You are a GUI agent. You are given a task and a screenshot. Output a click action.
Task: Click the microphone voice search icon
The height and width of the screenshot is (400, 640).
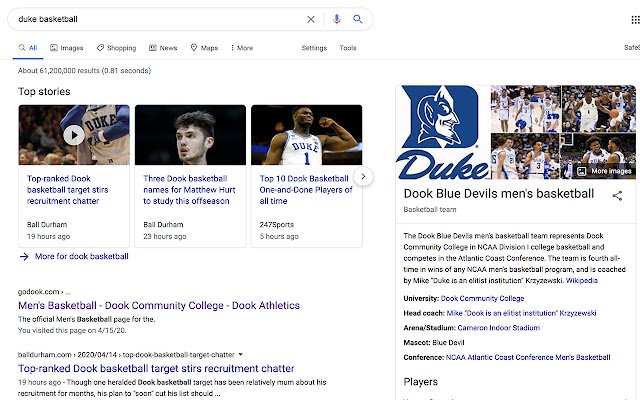pos(336,19)
